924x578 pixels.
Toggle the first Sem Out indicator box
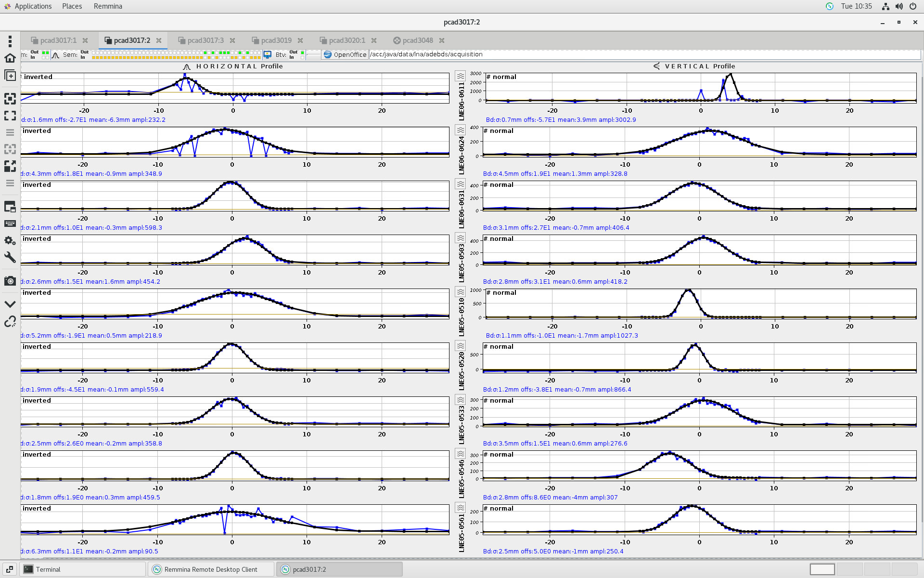[94, 52]
